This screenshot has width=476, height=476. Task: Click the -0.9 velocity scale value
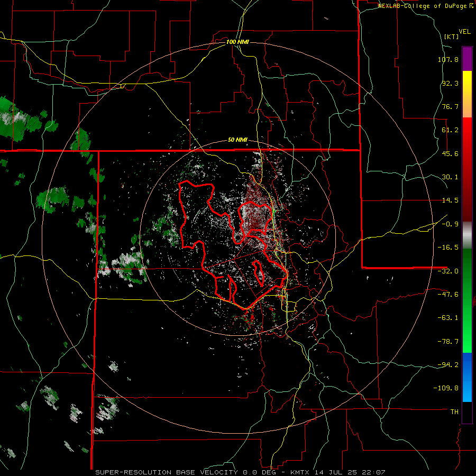pyautogui.click(x=450, y=224)
